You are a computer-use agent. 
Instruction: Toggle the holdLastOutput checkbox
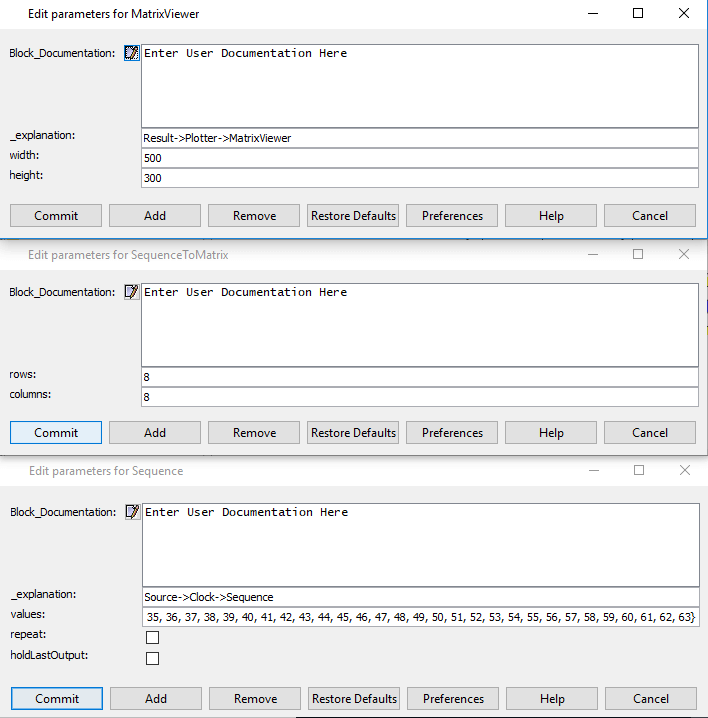[153, 658]
